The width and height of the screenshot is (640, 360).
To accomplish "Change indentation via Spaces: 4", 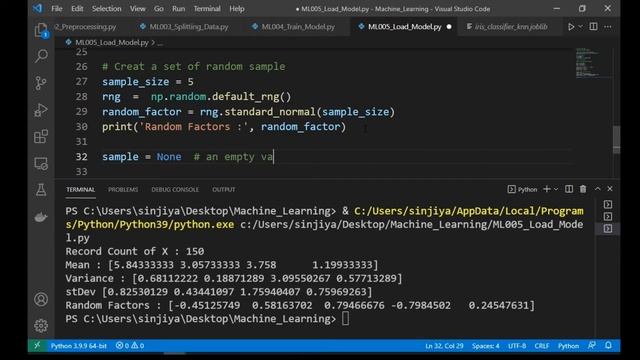I will click(x=486, y=346).
